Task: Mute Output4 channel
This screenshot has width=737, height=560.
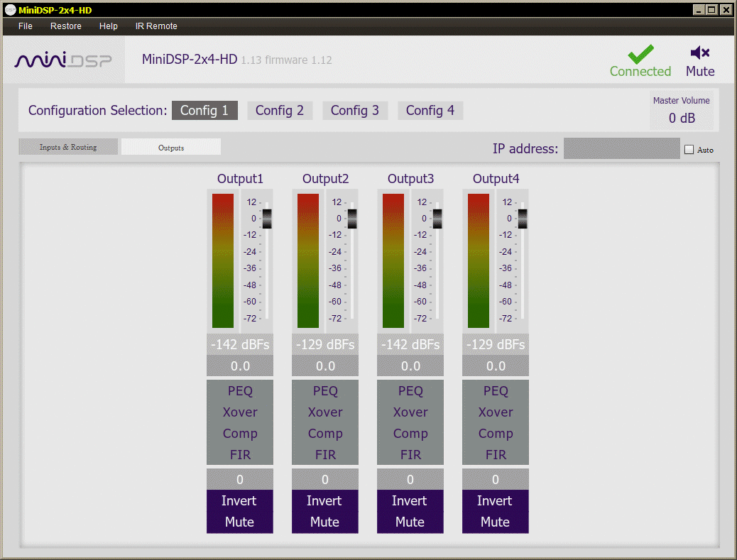Action: pos(496,522)
